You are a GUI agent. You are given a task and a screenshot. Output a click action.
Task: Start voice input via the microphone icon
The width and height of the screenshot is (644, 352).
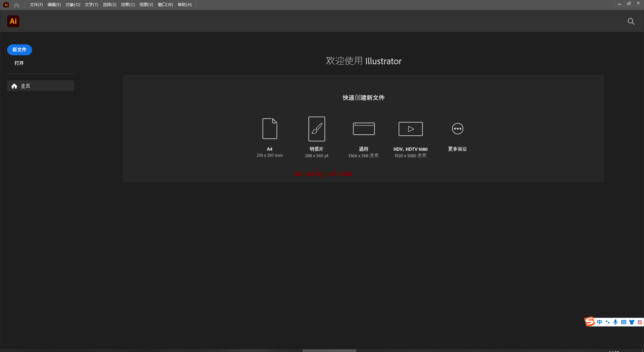tap(615, 322)
